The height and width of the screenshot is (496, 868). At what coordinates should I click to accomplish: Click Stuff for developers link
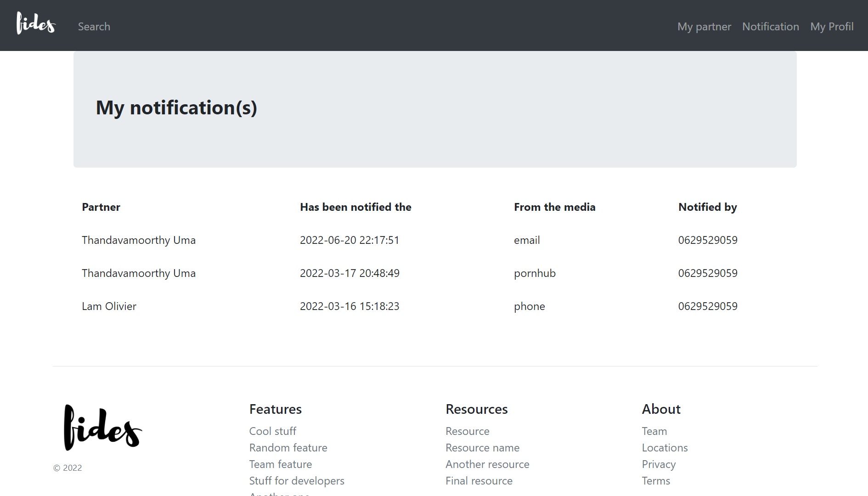(296, 481)
